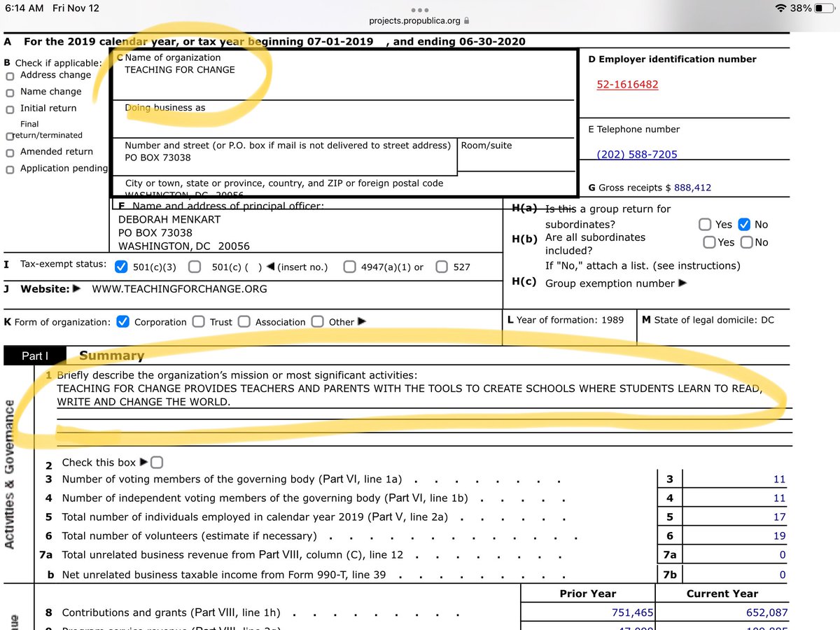The image size is (840, 630).
Task: Check the Name change box
Action: coord(10,92)
